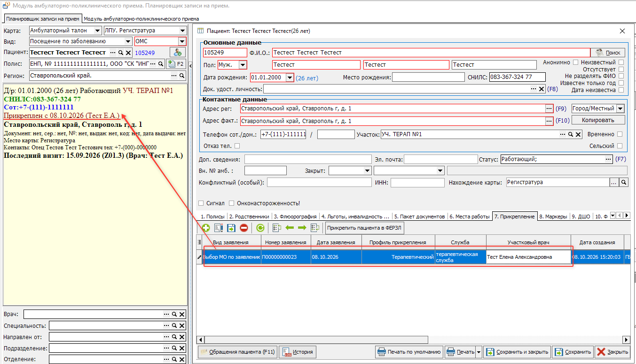Click the F2 add-policy icon button
This screenshot has width=636, height=364.
pyautogui.click(x=176, y=64)
